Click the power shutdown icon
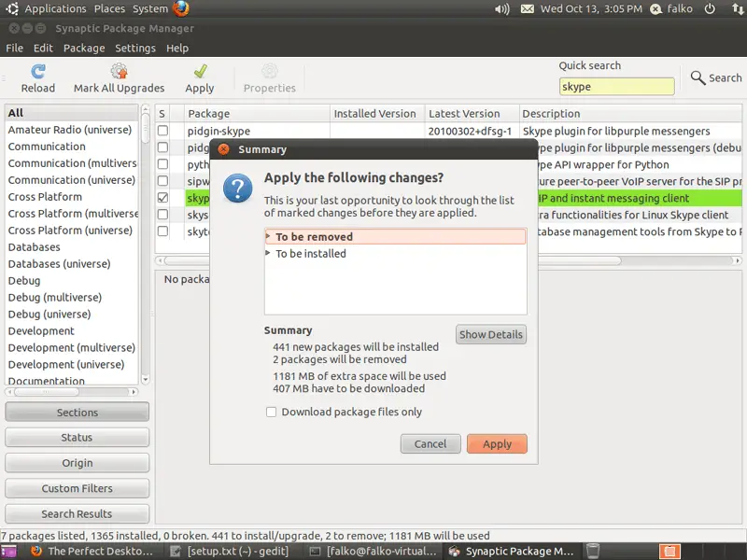747x560 pixels. (710, 9)
